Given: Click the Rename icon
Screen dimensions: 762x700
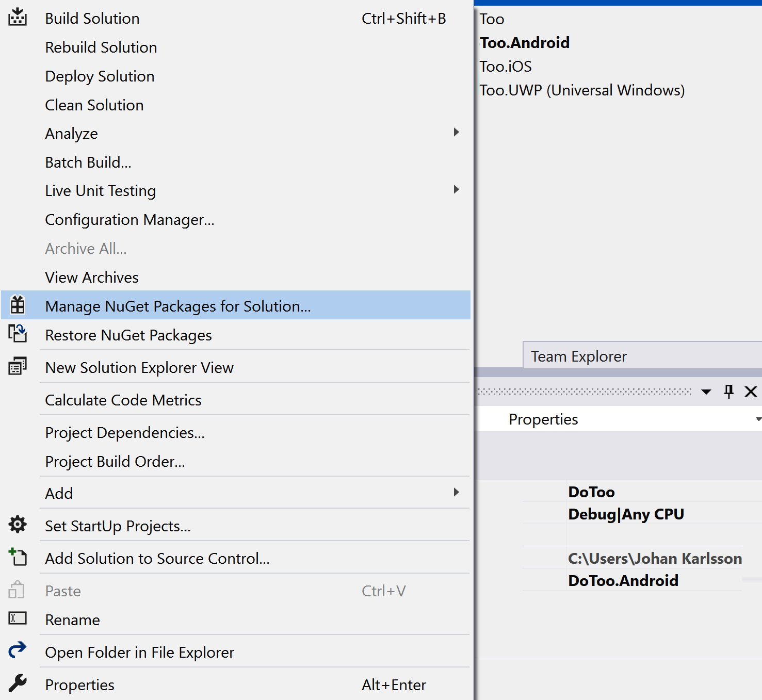Looking at the screenshot, I should click(x=18, y=618).
